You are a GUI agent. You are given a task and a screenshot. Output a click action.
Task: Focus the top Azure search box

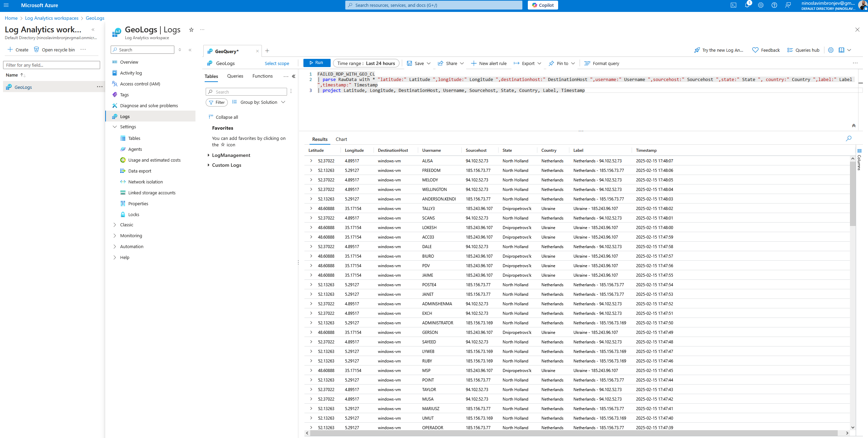(433, 5)
